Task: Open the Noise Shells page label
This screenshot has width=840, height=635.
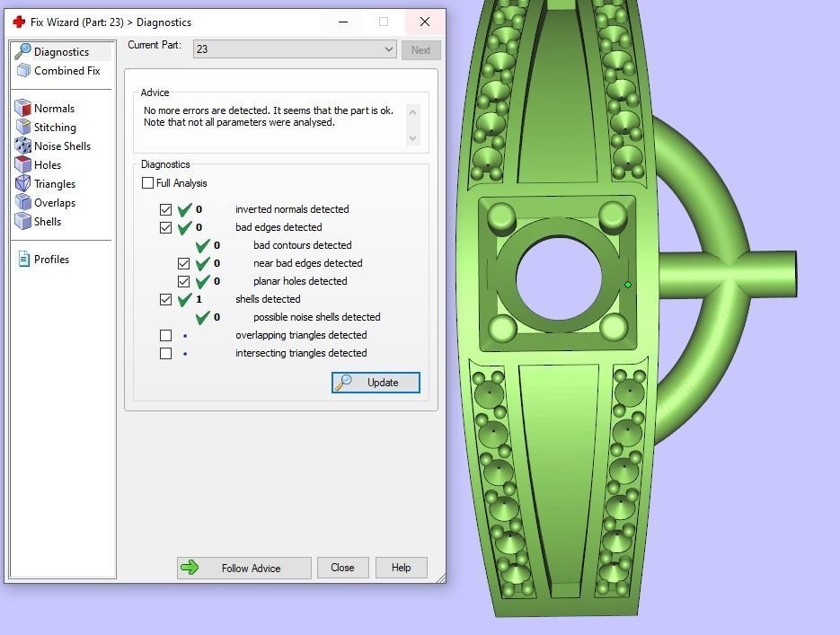Action: point(62,146)
